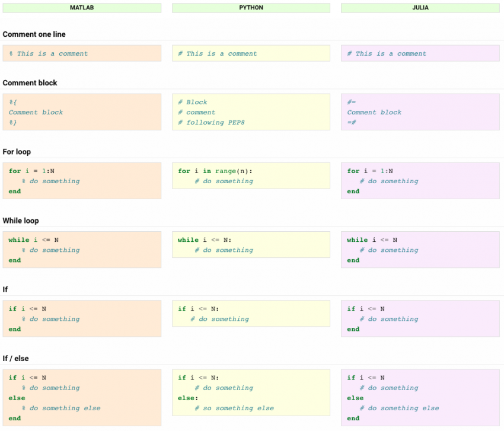Click the PYTHON column header
The image size is (504, 431).
pyautogui.click(x=251, y=8)
